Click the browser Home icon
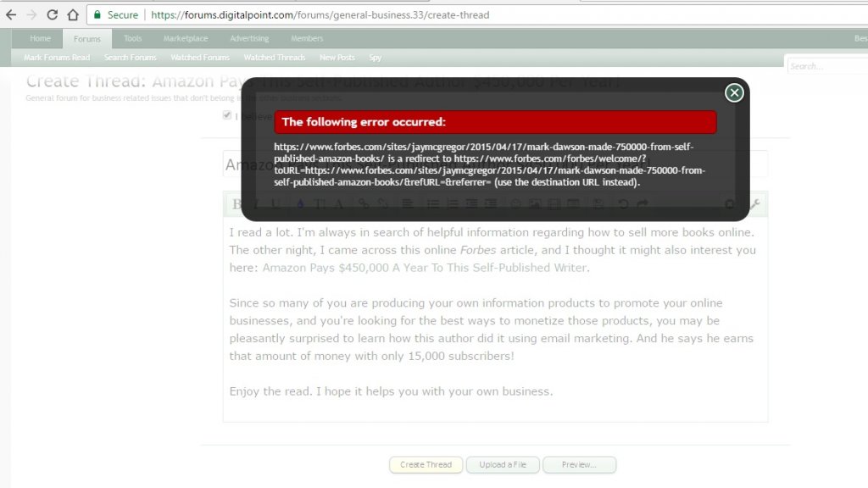The image size is (868, 488). [x=73, y=15]
